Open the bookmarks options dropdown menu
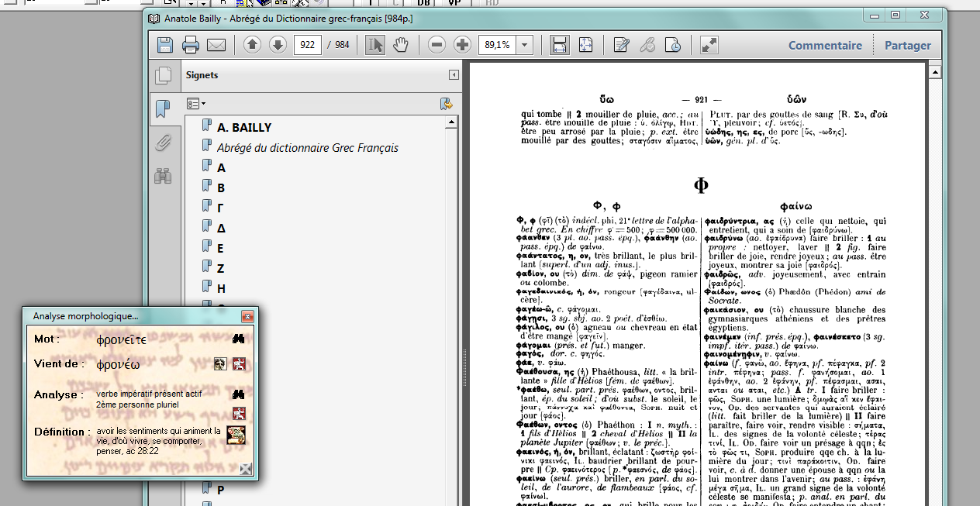Screen dimensions: 980x506 point(196,103)
